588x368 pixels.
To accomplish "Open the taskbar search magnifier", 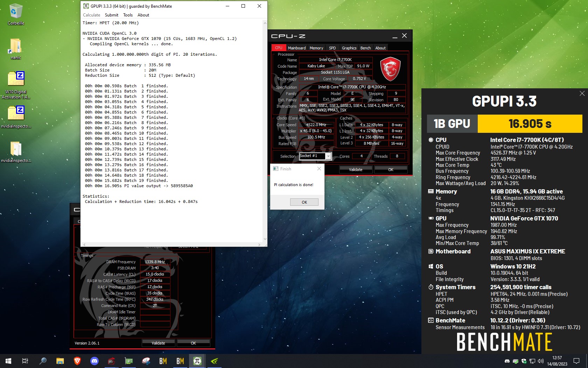I will [x=43, y=361].
